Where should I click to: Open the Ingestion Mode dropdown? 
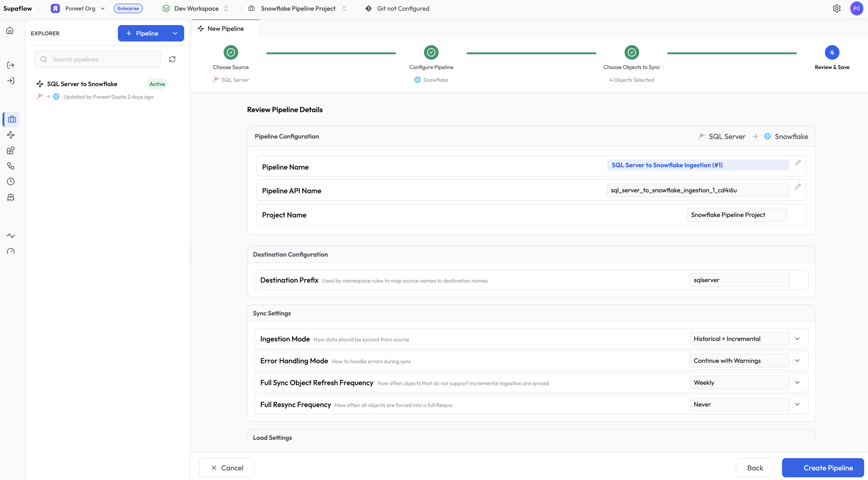[x=798, y=338]
